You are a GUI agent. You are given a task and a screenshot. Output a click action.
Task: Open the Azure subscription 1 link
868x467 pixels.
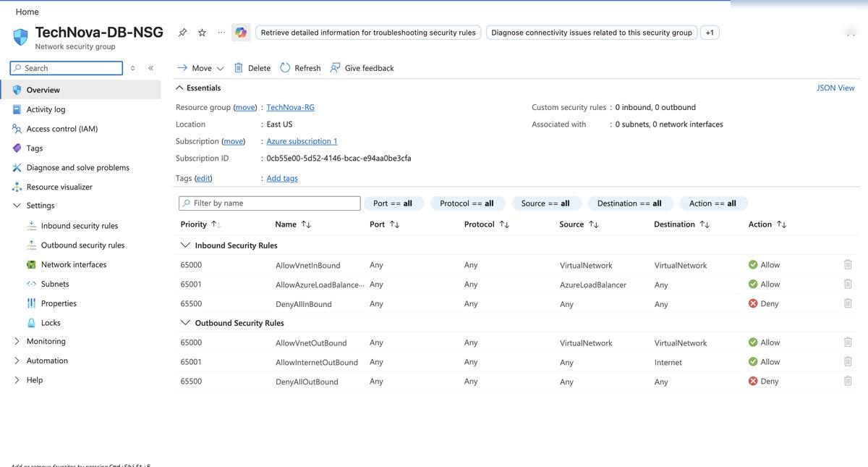(x=302, y=141)
